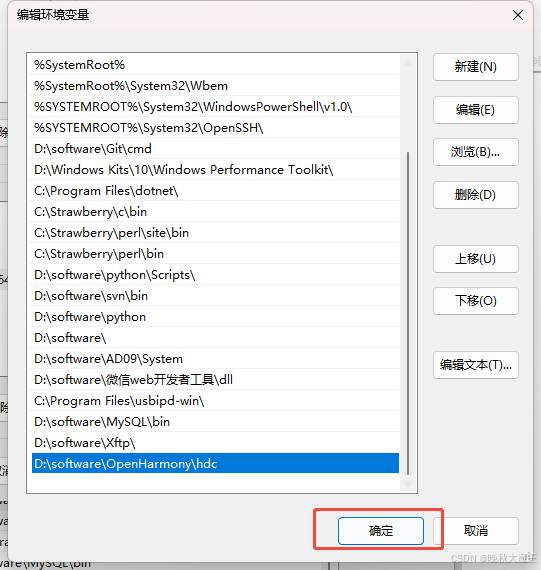541x570 pixels.
Task: Open 浏览(B)... folder browser
Action: click(476, 152)
